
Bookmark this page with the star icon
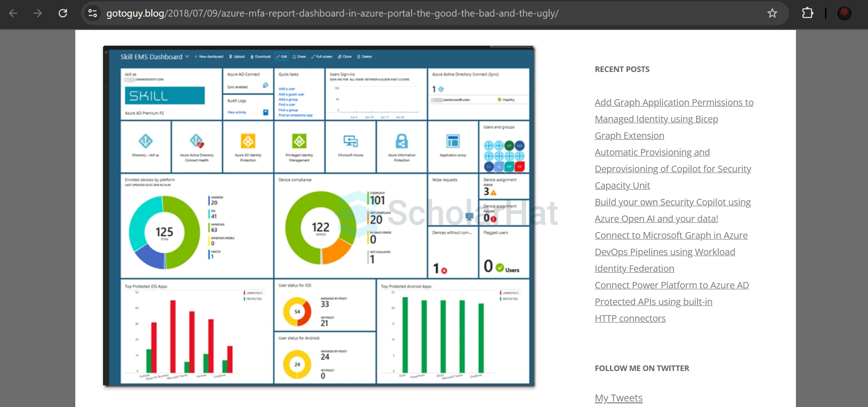point(772,13)
